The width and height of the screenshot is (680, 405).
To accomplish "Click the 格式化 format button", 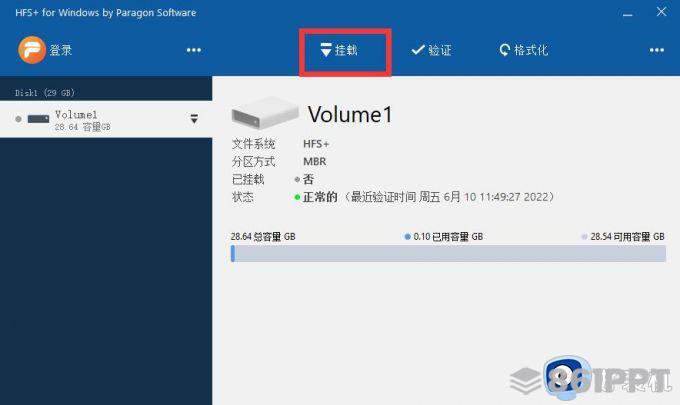I will click(523, 50).
